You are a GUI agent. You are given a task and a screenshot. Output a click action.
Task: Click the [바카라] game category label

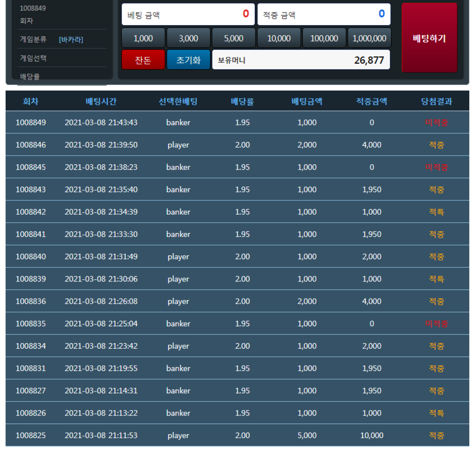(x=71, y=39)
